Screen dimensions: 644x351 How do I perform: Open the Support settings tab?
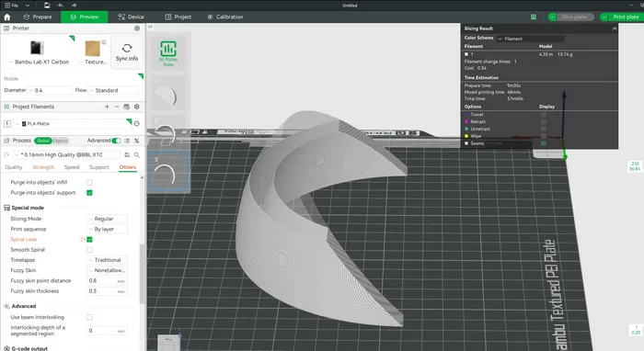(99, 167)
